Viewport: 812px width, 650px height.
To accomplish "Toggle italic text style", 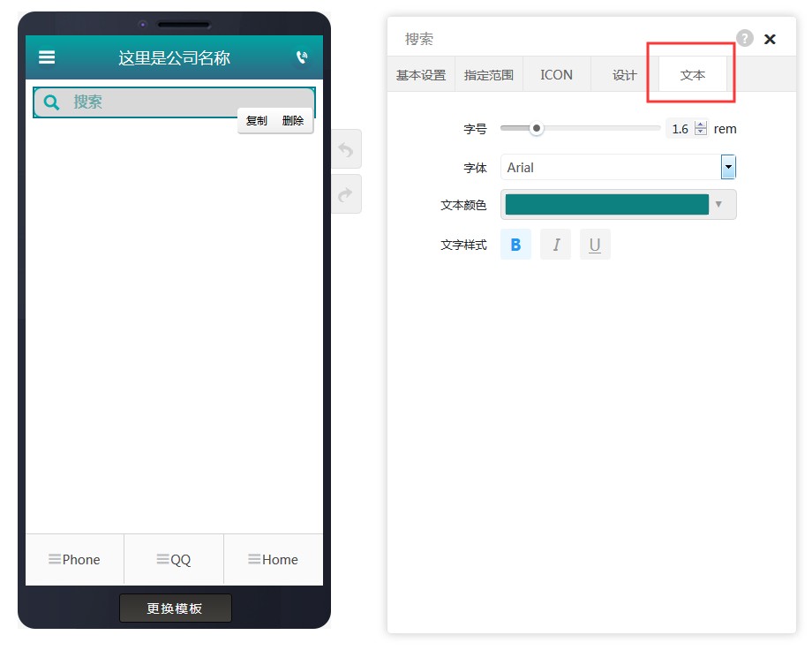I will click(x=556, y=244).
